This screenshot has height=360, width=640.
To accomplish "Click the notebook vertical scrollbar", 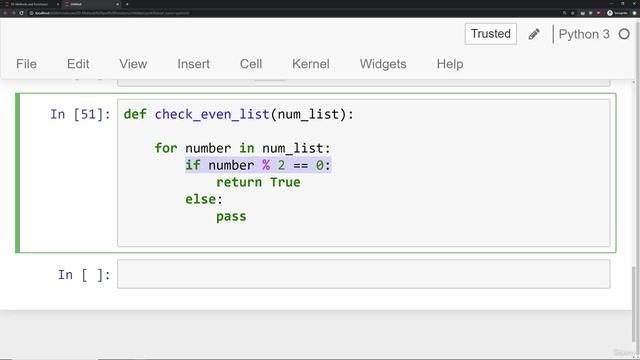I will pyautogui.click(x=634, y=304).
